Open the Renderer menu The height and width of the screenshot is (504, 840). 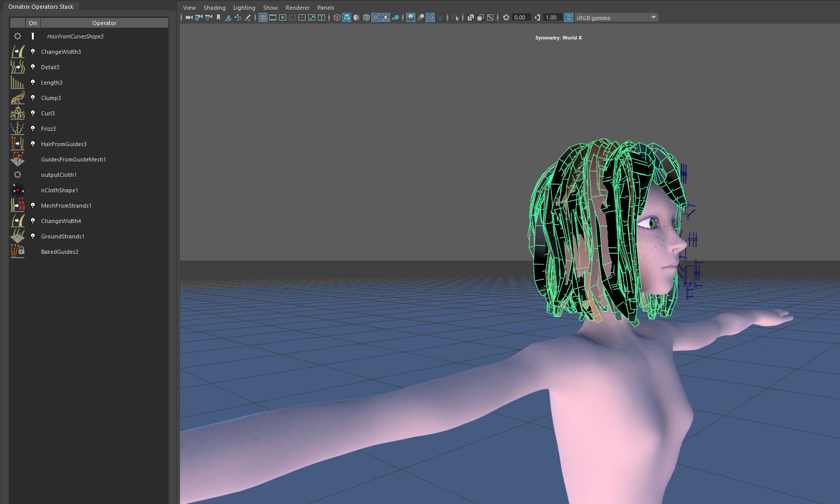pos(297,8)
